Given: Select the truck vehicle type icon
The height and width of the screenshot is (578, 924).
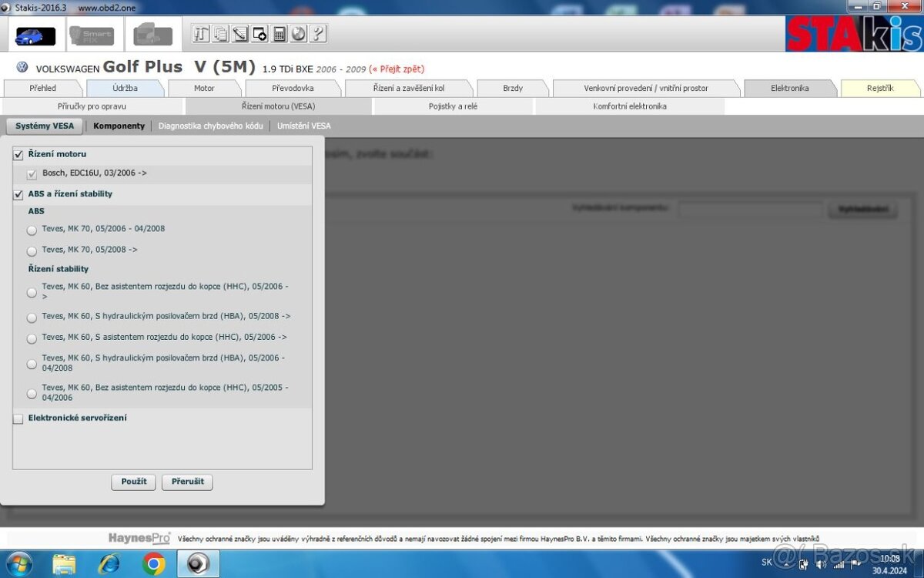Looking at the screenshot, I should (152, 35).
